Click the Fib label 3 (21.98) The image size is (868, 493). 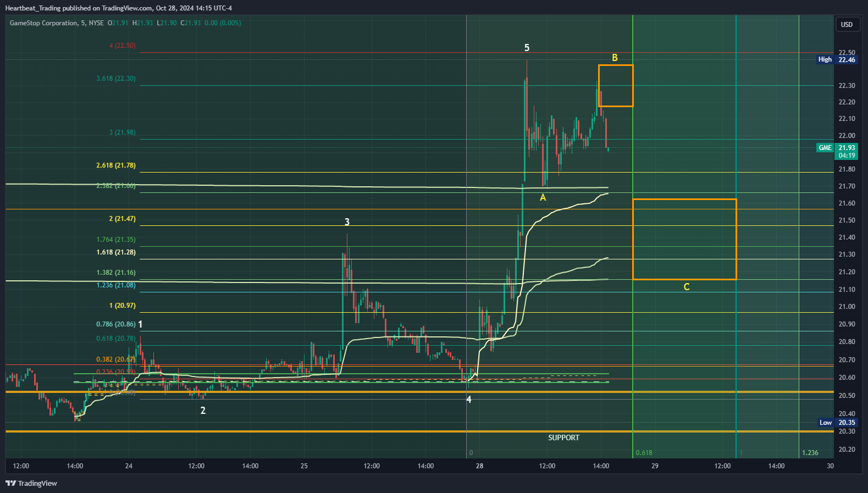coord(122,132)
